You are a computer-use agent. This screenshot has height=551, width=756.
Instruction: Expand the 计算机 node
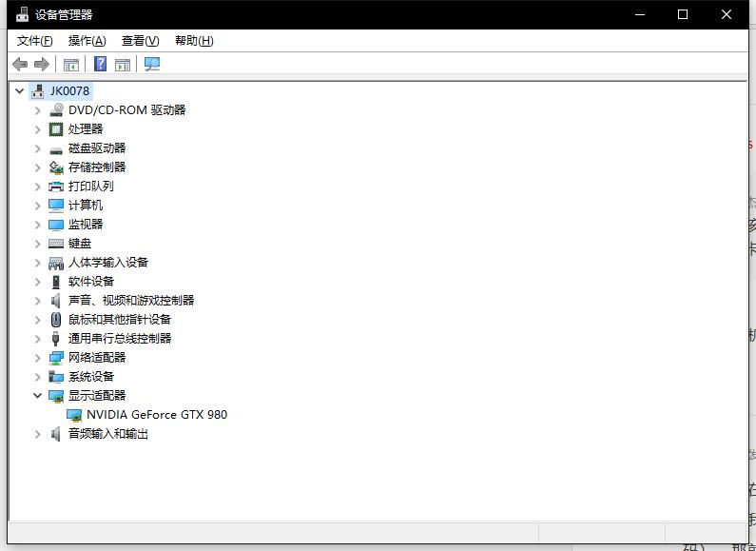click(x=38, y=206)
